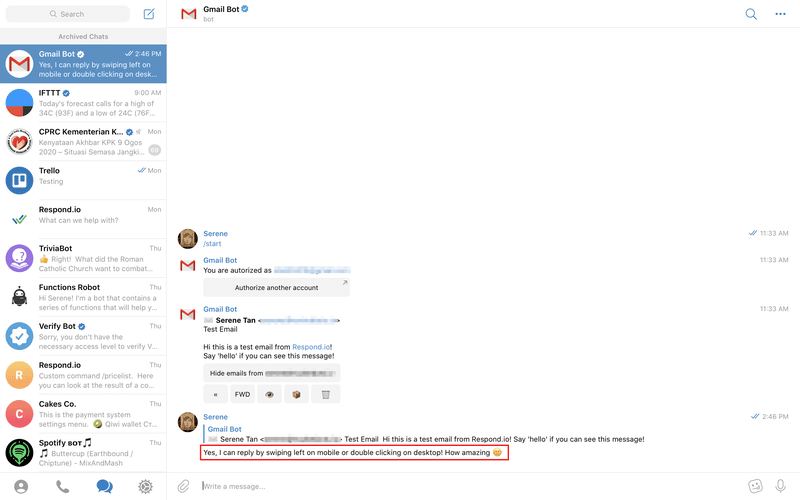Click Gmail Bot title in chat header
The height and width of the screenshot is (500, 800).
click(x=221, y=9)
